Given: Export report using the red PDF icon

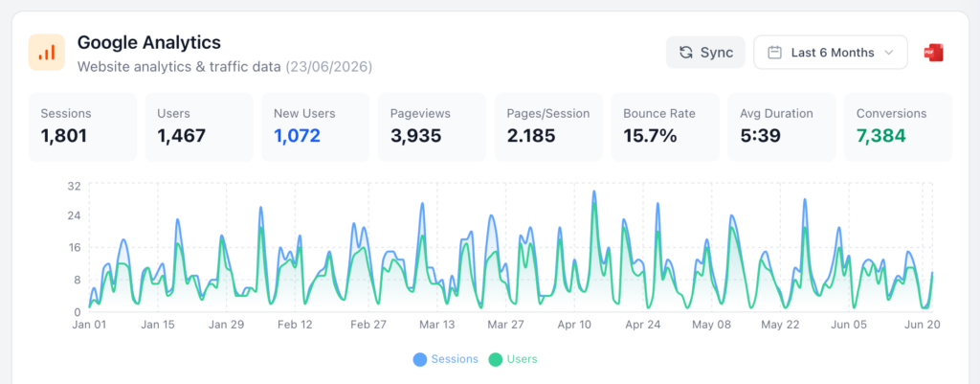Looking at the screenshot, I should point(934,53).
